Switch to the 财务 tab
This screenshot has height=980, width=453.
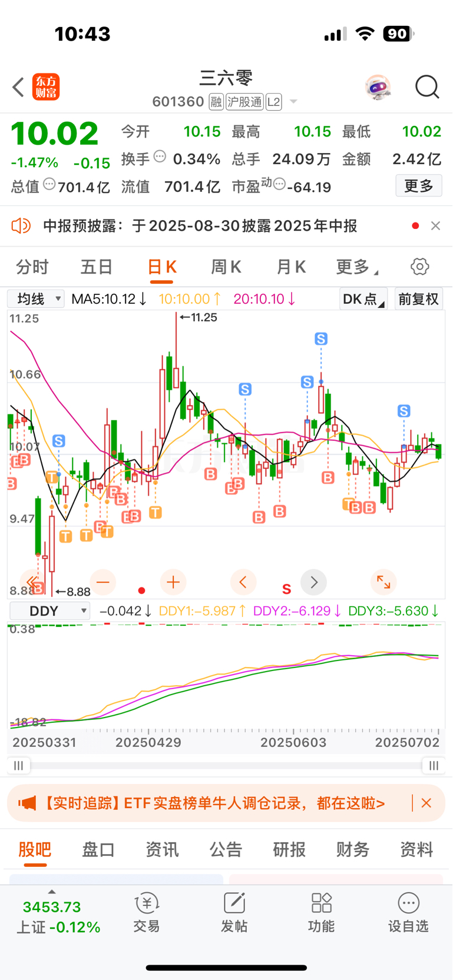(353, 849)
